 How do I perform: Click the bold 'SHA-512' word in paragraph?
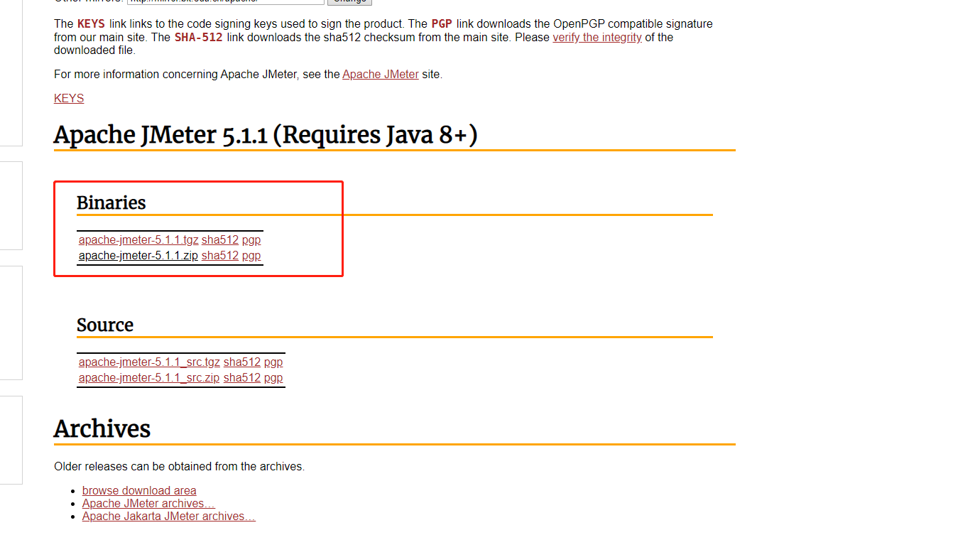pos(198,37)
